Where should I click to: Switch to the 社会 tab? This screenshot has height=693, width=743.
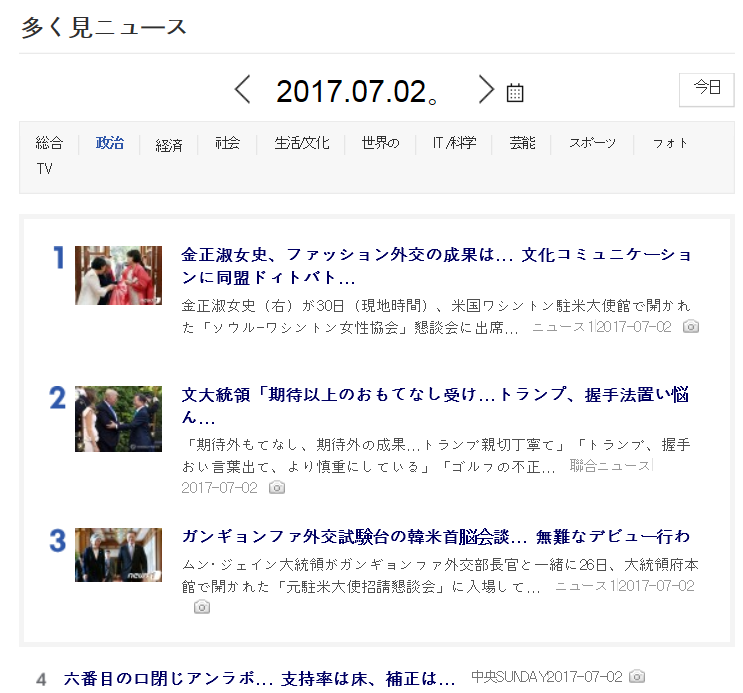227,143
